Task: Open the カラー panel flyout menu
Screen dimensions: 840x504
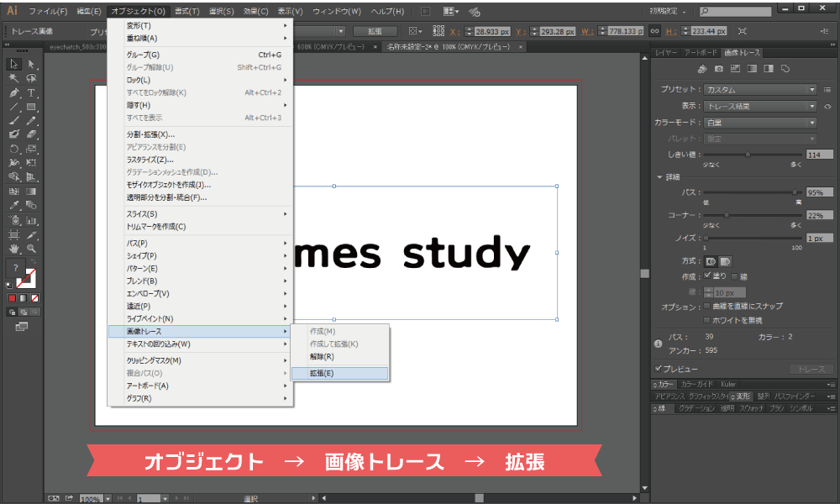Action: pos(831,385)
